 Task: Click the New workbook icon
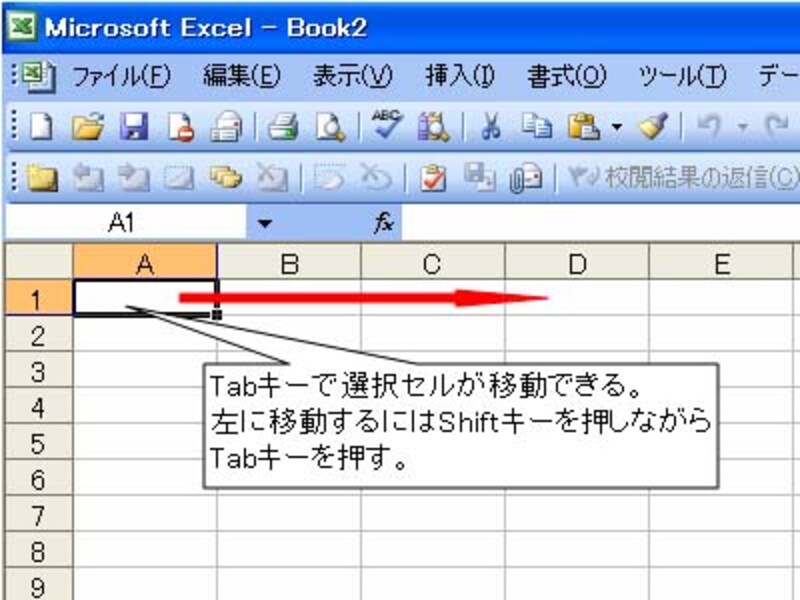click(41, 126)
